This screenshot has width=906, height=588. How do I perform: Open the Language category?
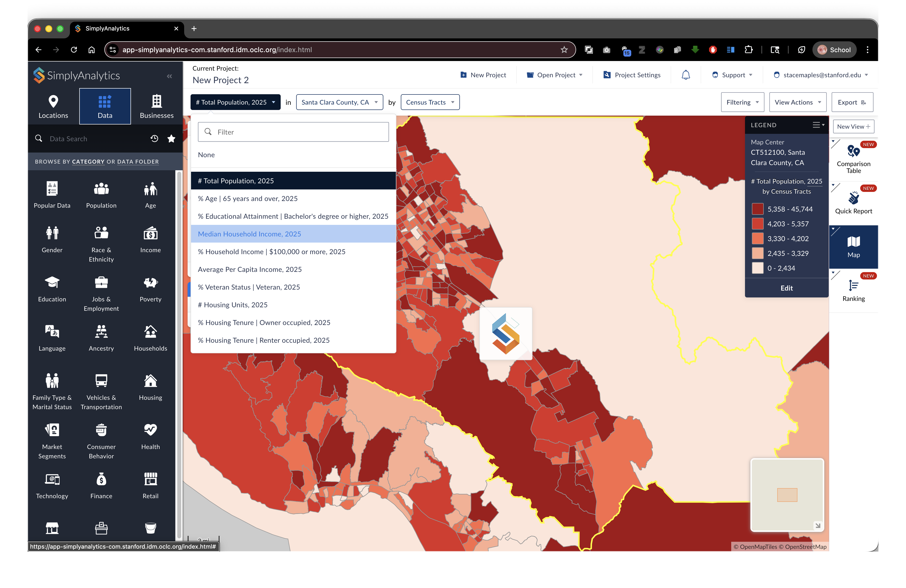[52, 338]
